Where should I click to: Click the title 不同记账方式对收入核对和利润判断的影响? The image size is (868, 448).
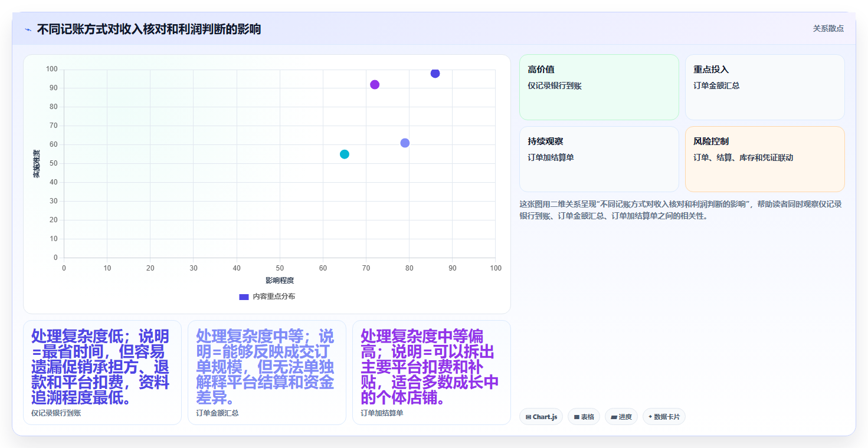coord(149,29)
